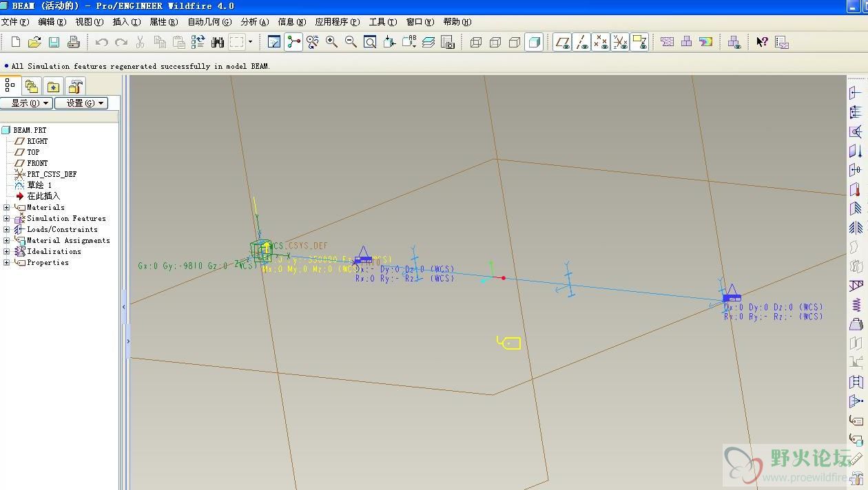Open the 显示(O) dropdown in model tree
This screenshot has width=868, height=490.
[x=26, y=103]
